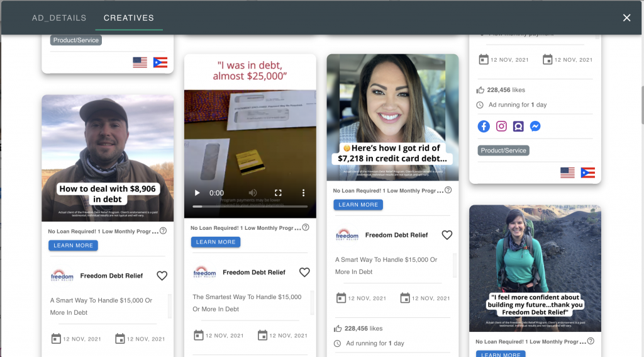Click the US flag in the top-left card
Screen dimensions: 644x357
(140, 62)
